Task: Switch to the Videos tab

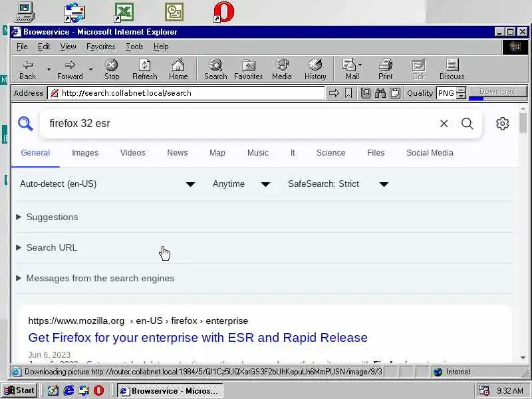Action: (x=132, y=153)
